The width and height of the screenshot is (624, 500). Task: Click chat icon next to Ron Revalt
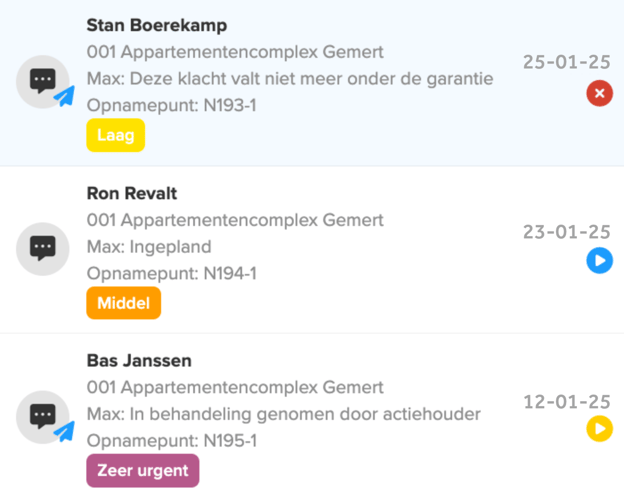tap(42, 248)
